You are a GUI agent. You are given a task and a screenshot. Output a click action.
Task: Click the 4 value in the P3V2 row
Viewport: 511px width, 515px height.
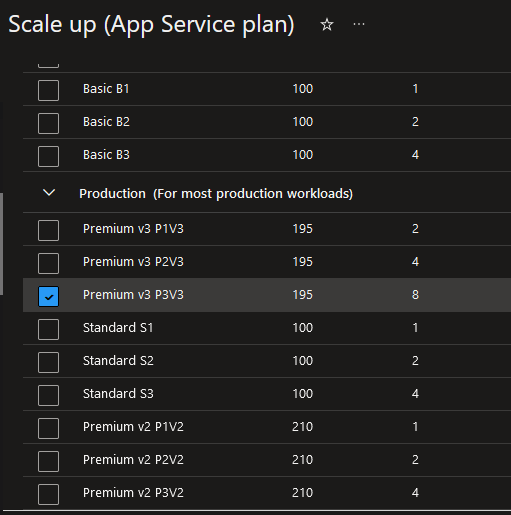[415, 493]
